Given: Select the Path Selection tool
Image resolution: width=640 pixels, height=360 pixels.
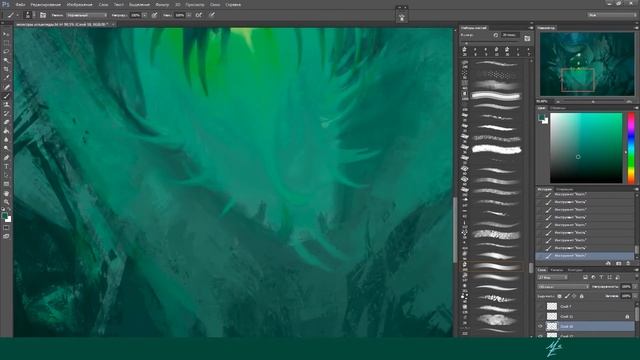Looking at the screenshot, I should pos(6,175).
